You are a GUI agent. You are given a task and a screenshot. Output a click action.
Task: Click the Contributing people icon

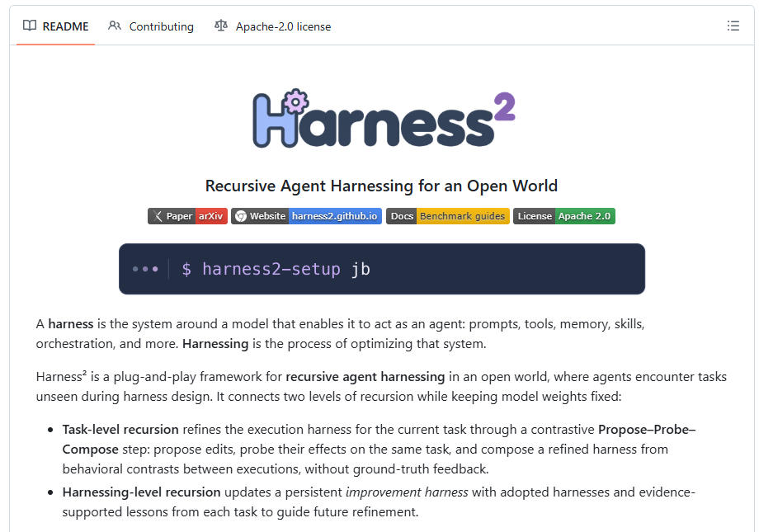click(115, 26)
